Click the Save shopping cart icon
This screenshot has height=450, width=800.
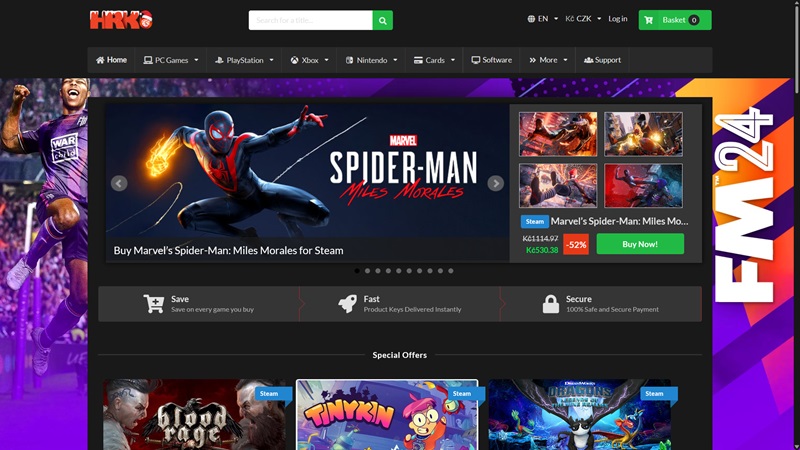(154, 304)
